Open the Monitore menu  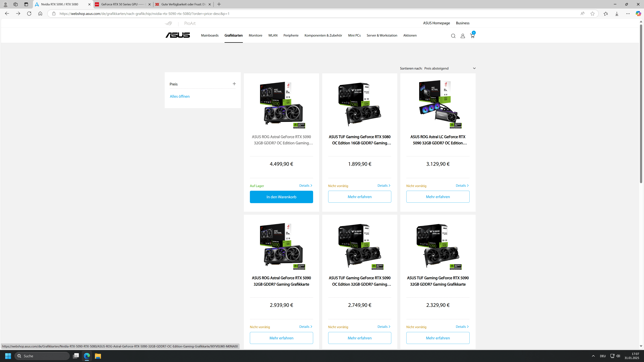click(255, 35)
